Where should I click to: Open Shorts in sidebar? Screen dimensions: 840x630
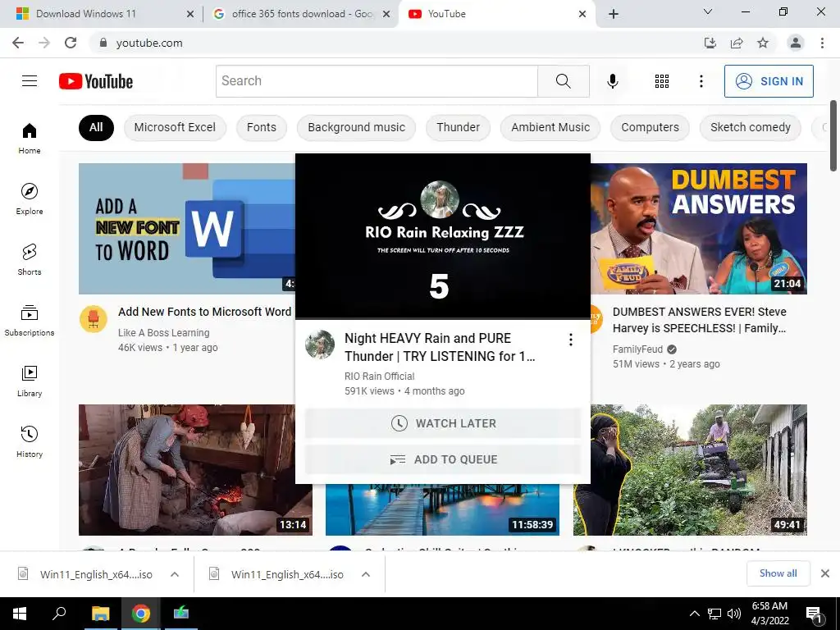tap(30, 259)
